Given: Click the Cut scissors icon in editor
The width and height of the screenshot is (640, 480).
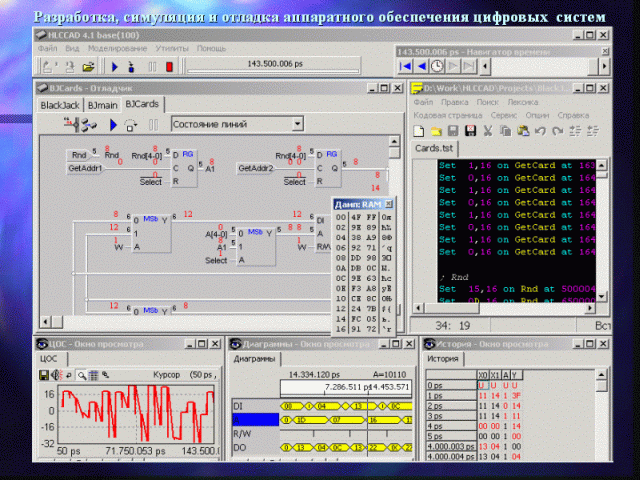Looking at the screenshot, I should (487, 131).
